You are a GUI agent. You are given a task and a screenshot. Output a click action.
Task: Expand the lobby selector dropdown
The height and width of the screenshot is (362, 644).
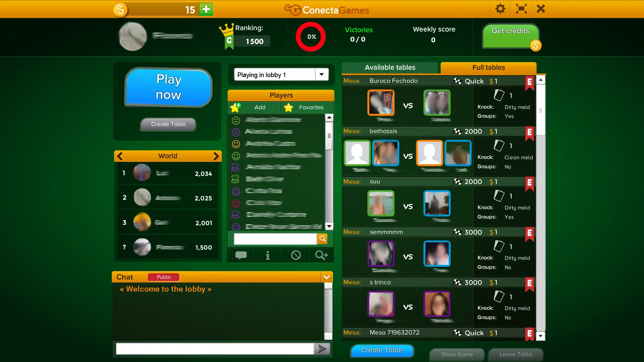pyautogui.click(x=322, y=74)
